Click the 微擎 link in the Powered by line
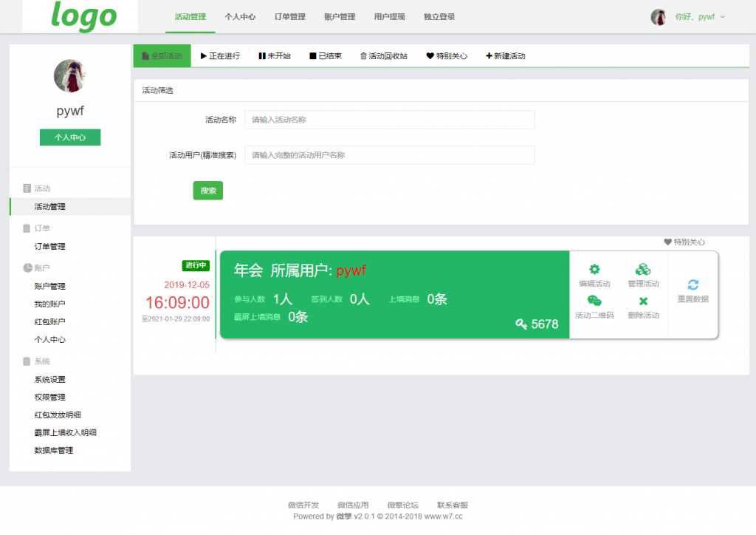This screenshot has width=756, height=535. click(344, 517)
